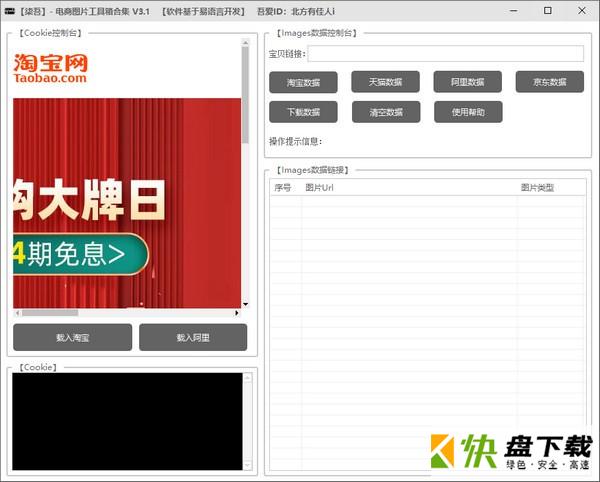
Task: Click the 京东数据 button
Action: pyautogui.click(x=549, y=82)
